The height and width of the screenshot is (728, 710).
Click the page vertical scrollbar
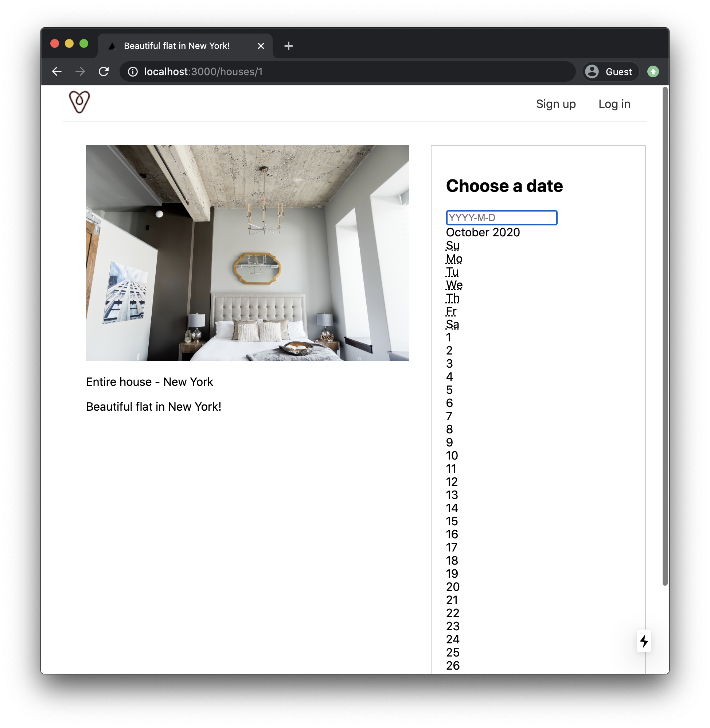[x=664, y=336]
